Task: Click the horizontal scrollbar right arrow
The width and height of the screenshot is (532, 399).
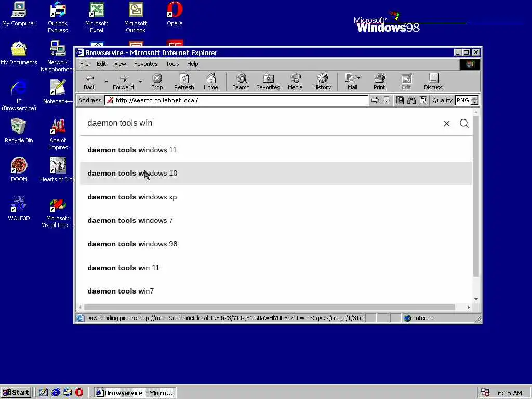Action: pos(468,307)
